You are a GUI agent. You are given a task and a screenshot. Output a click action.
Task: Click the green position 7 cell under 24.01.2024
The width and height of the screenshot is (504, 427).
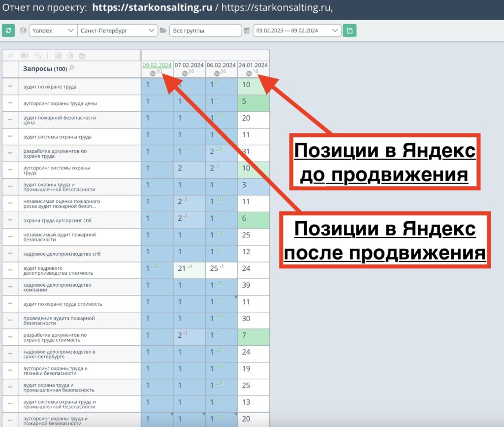253,337
